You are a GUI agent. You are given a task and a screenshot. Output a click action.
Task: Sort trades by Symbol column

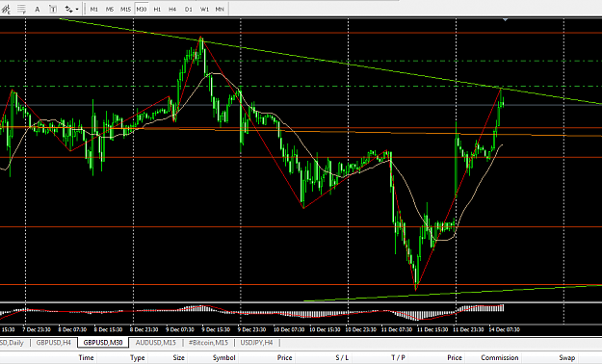point(223,358)
